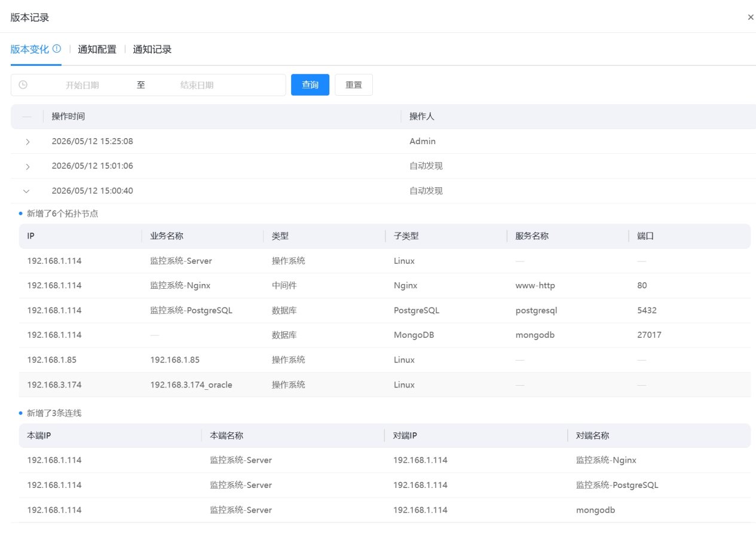Select 监控系统-Server in the topology nodes table
This screenshot has width=756, height=537.
click(x=181, y=261)
